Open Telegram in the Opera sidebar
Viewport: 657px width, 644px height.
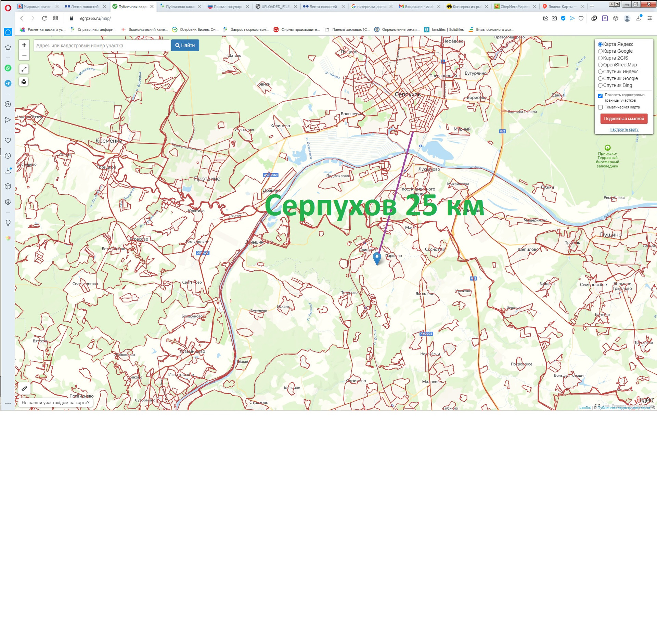pos(8,83)
